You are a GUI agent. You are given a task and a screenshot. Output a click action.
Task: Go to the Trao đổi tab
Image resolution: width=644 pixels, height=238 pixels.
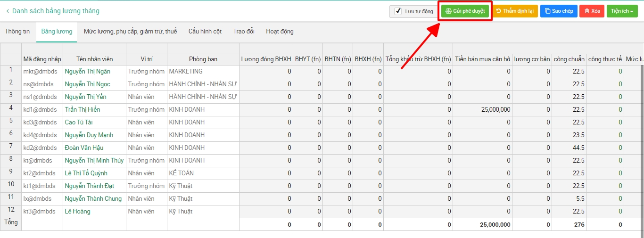[x=244, y=32]
